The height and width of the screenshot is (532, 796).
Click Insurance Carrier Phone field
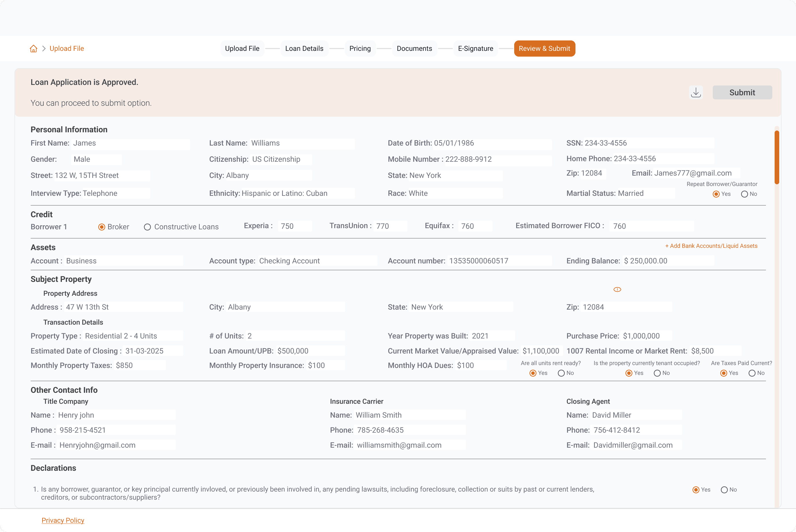(x=410, y=430)
